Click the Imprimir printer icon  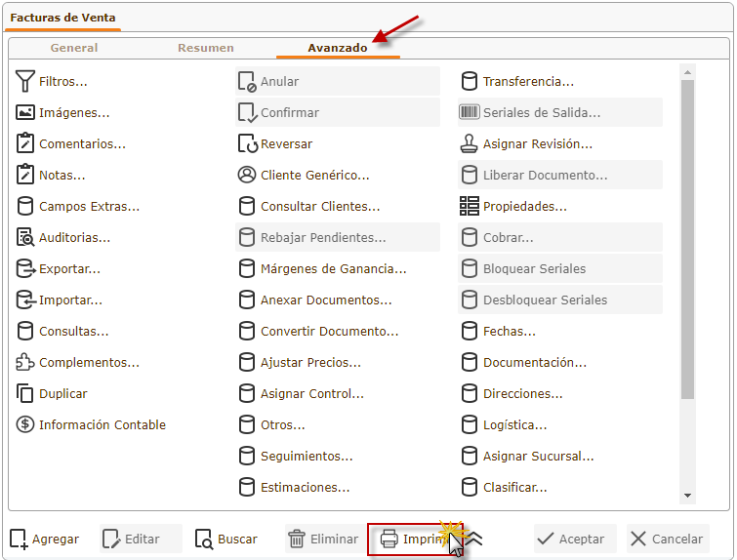389,539
